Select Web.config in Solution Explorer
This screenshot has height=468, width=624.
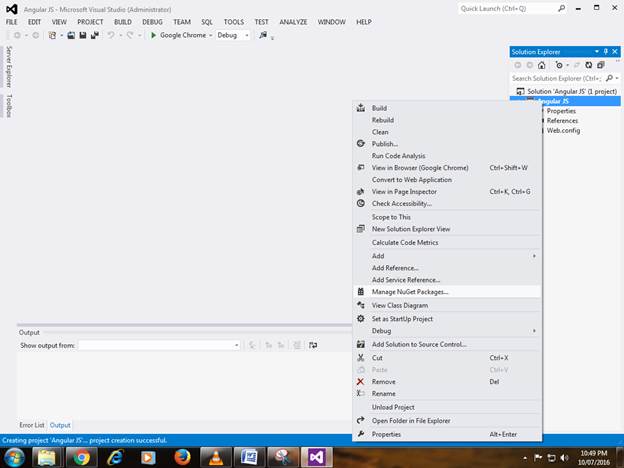click(x=563, y=131)
